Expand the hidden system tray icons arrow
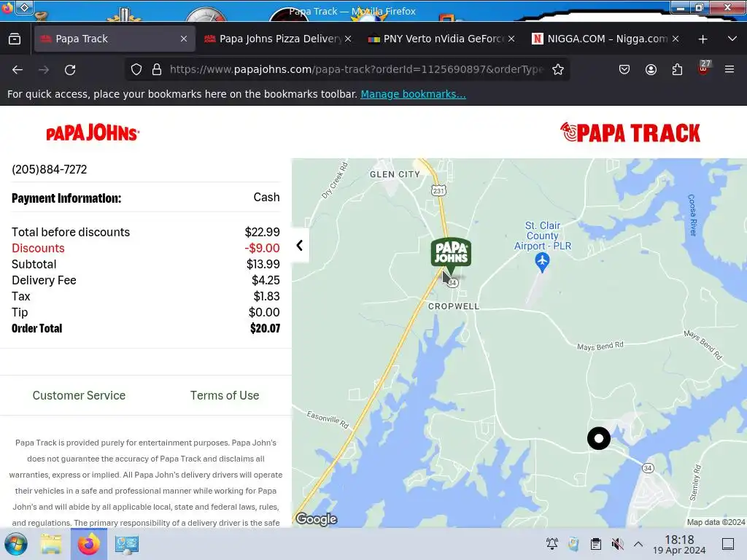 coord(638,544)
